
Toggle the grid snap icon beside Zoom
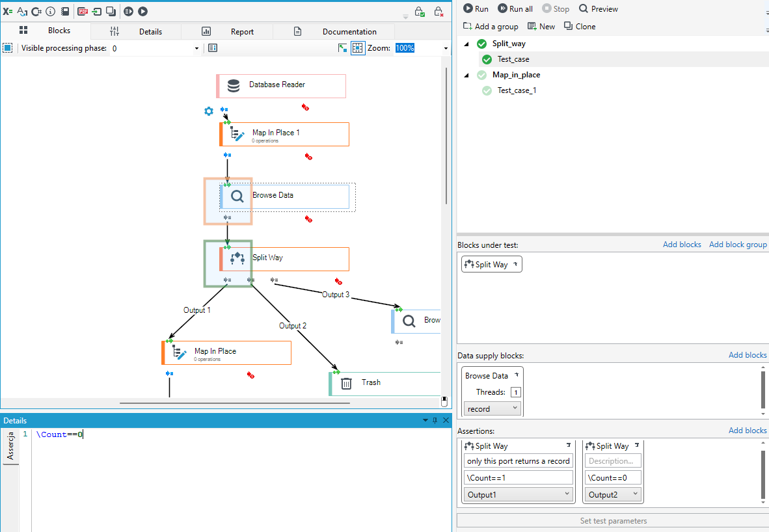(358, 48)
